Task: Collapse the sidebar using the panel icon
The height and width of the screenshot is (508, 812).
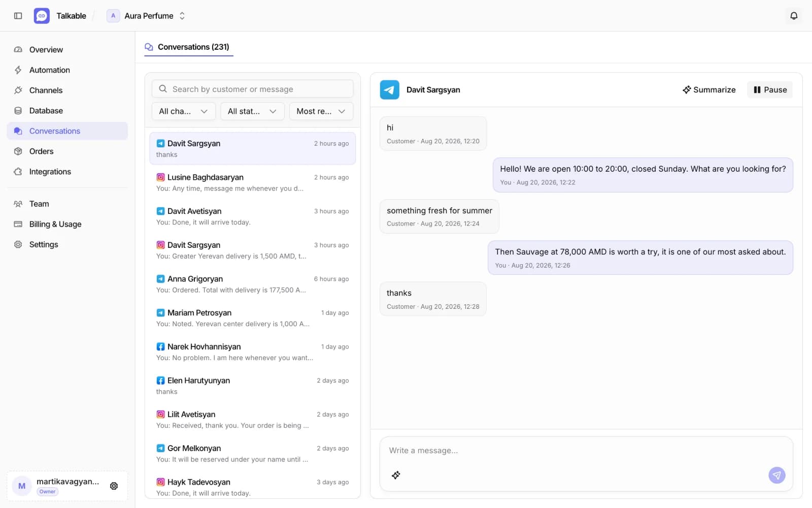Action: pyautogui.click(x=18, y=16)
